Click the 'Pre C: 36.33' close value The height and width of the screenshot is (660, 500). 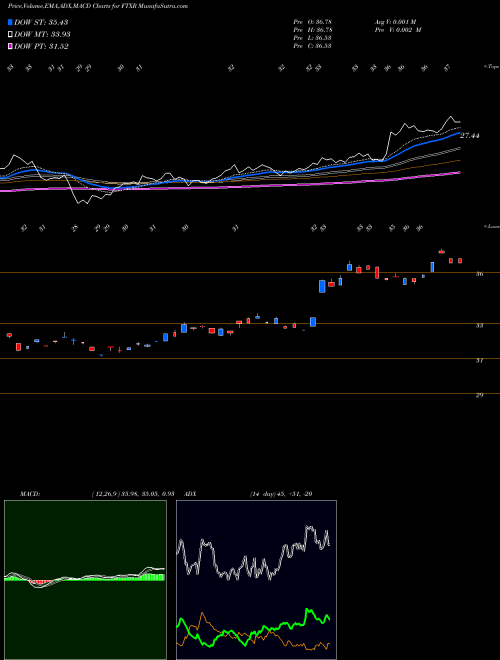312,46
